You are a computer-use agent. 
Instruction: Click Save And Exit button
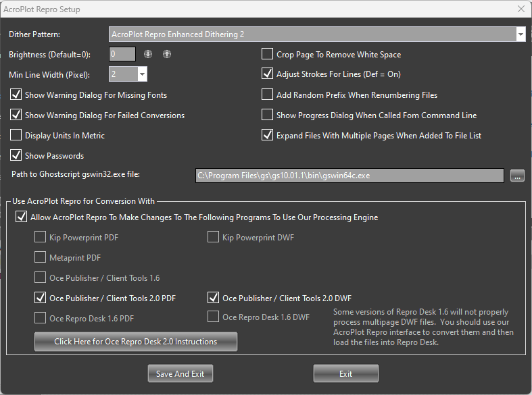(x=180, y=373)
